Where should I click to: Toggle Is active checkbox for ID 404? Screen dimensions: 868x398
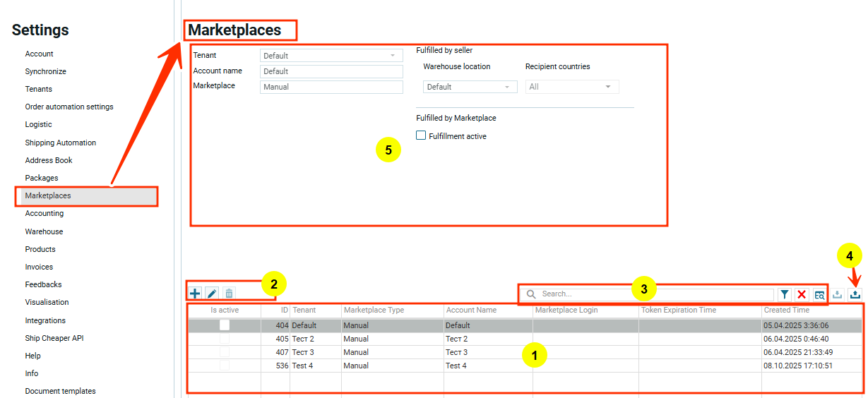(225, 325)
